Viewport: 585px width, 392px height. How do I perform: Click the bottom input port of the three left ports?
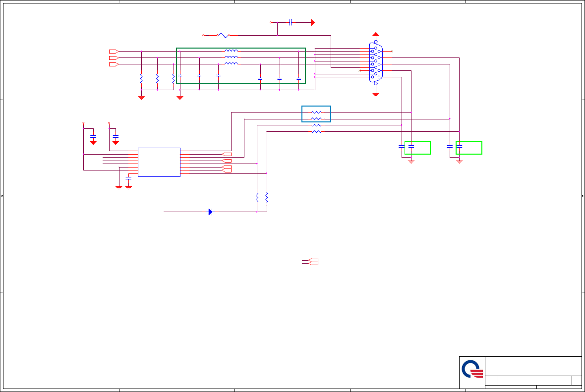114,64
